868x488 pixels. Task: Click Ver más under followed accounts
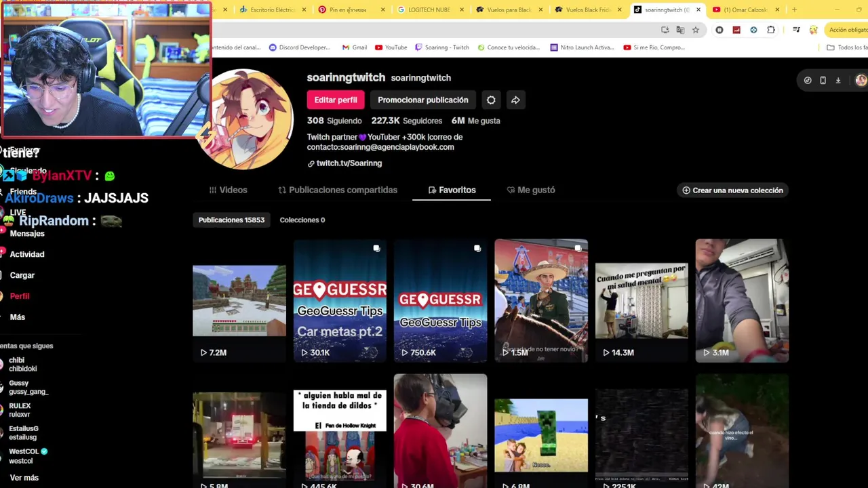point(24,478)
